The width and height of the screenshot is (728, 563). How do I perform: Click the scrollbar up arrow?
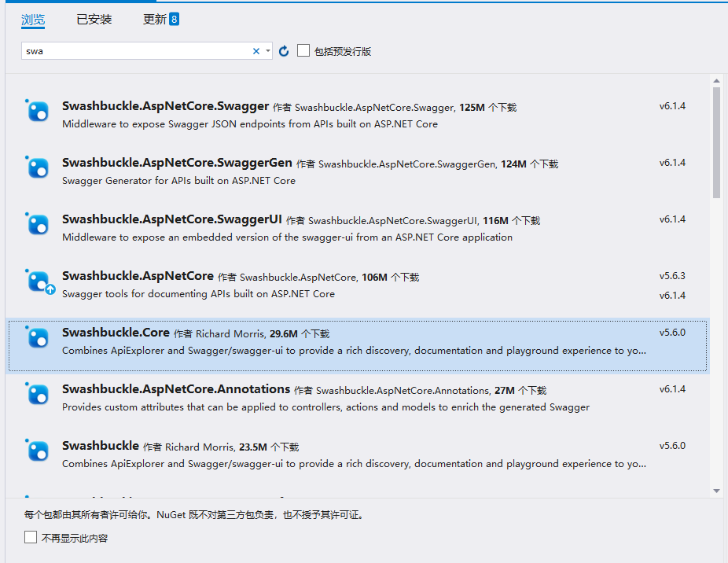716,81
